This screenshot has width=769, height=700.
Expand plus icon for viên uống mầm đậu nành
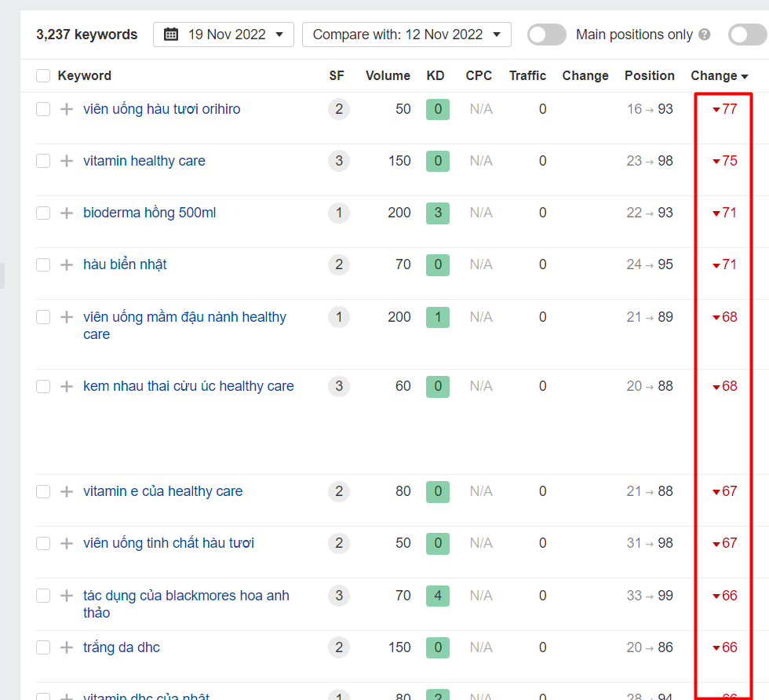pyautogui.click(x=67, y=317)
